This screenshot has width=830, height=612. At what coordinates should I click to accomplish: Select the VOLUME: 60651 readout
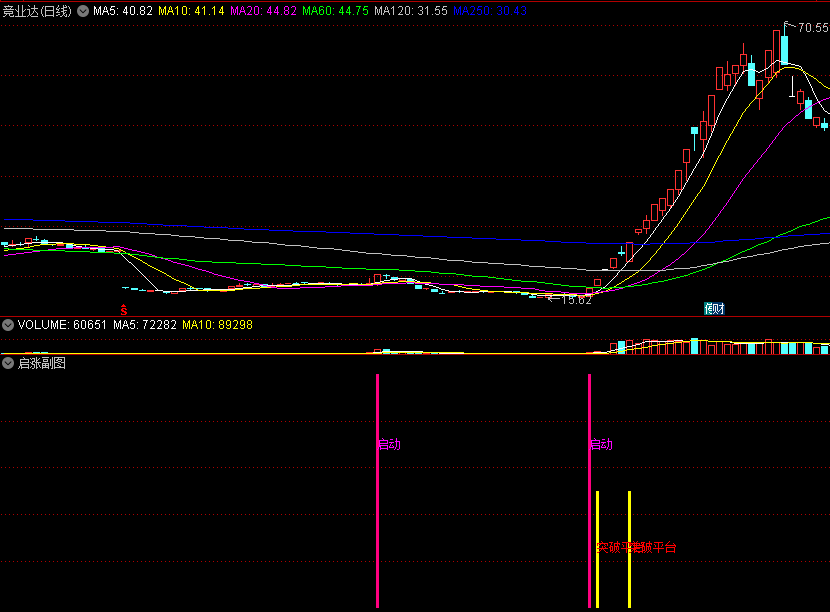point(62,325)
